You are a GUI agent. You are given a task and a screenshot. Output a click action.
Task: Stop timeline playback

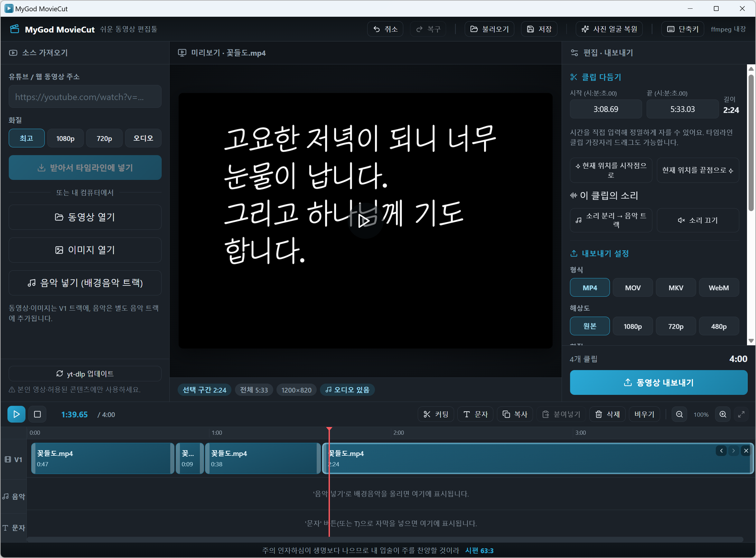pyautogui.click(x=38, y=414)
